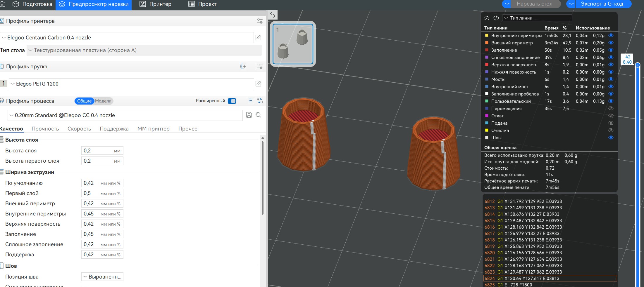The image size is (644, 287).
Task: Expand the Позиция шва seam position dropdown
Action: (x=102, y=277)
